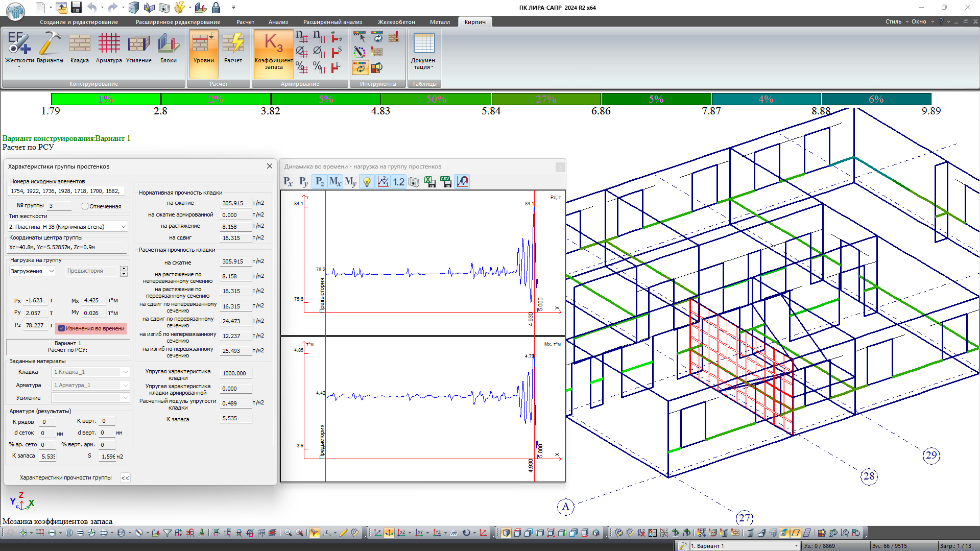This screenshot has width=980, height=551.
Task: Click the 50% green legend color band
Action: click(x=436, y=99)
